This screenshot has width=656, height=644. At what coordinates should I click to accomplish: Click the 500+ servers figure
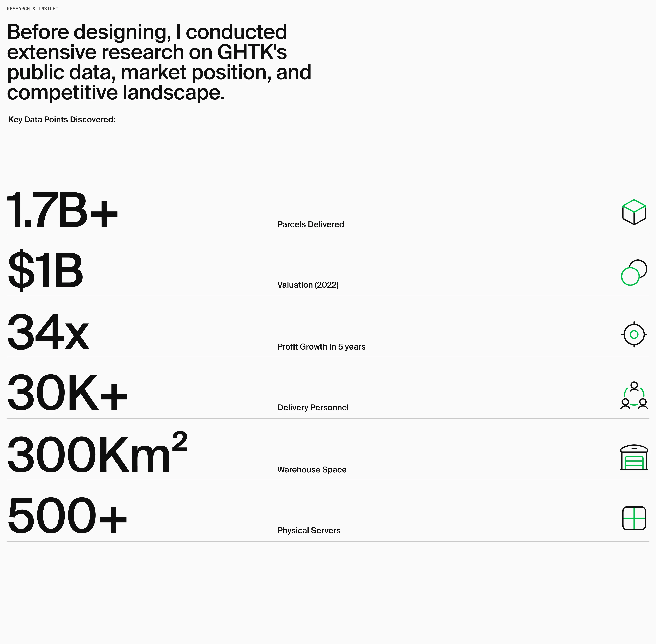[67, 516]
